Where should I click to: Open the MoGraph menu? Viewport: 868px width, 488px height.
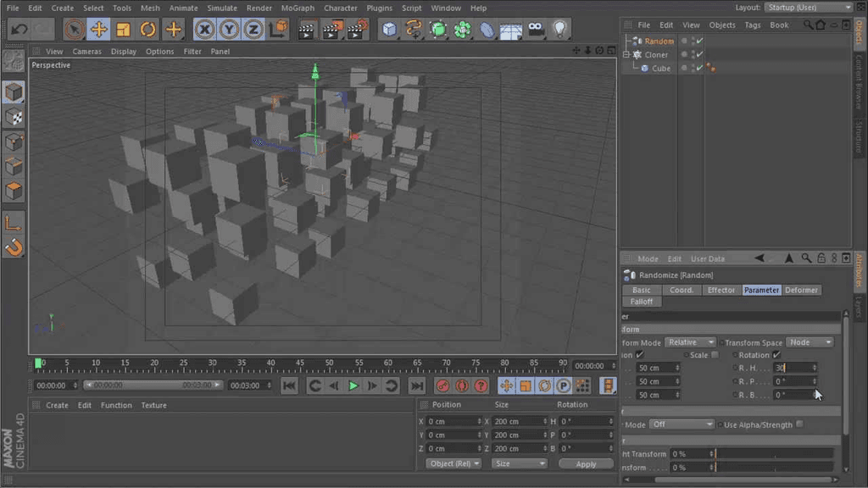[298, 8]
